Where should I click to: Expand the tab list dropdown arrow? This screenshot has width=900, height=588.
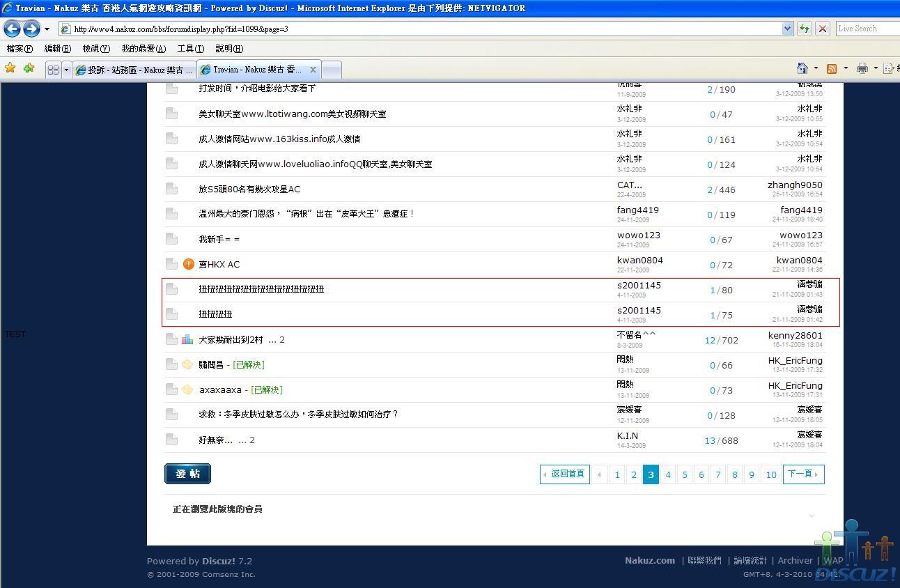pyautogui.click(x=66, y=70)
